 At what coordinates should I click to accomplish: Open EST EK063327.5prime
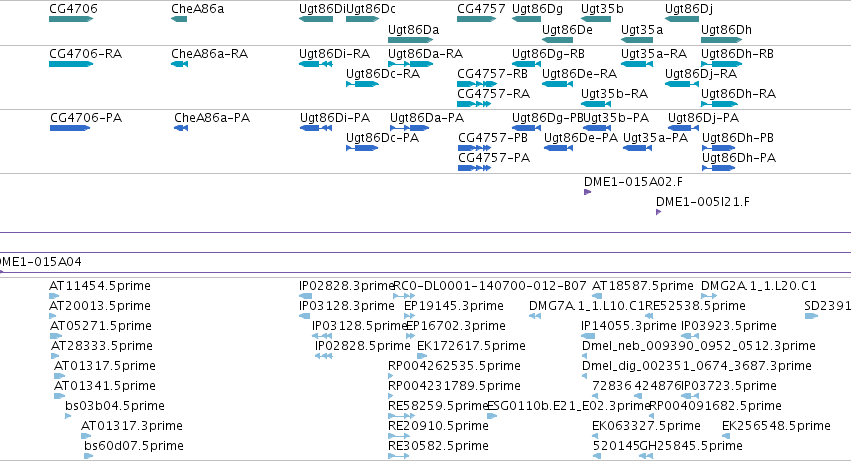tap(595, 436)
